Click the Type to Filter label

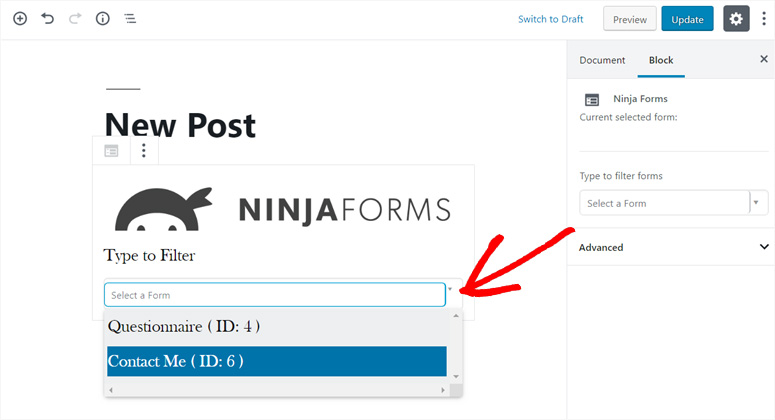coord(149,255)
